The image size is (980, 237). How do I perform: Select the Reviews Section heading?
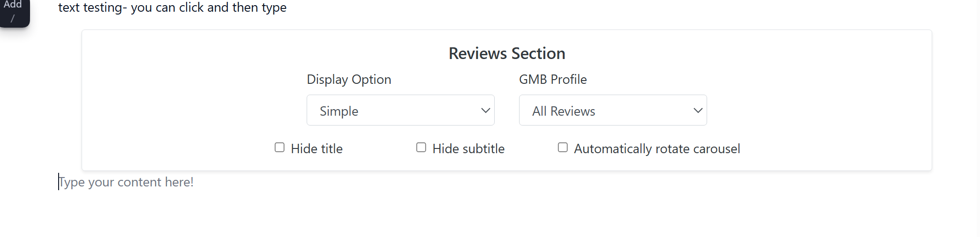[x=506, y=53]
